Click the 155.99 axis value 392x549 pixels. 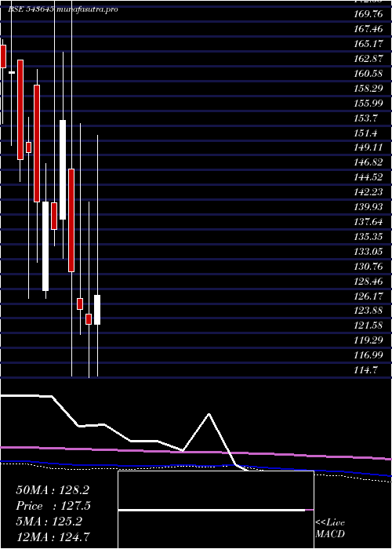click(368, 104)
